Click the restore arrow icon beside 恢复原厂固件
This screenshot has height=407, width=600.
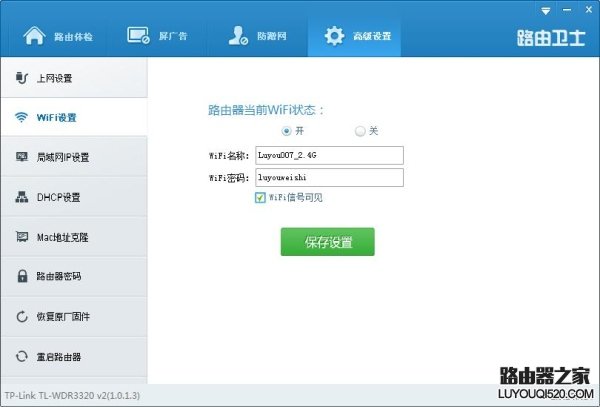[22, 316]
